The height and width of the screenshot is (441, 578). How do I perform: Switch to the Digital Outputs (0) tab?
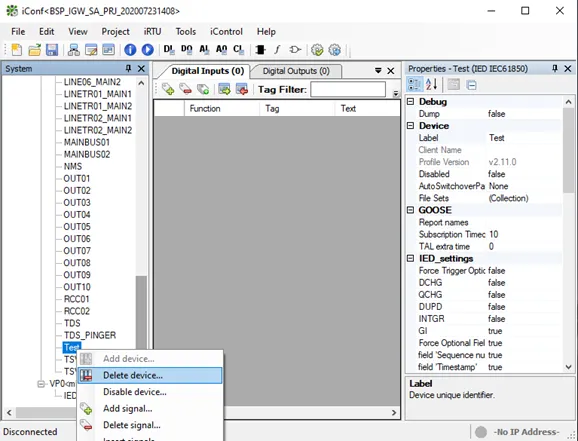point(296,71)
